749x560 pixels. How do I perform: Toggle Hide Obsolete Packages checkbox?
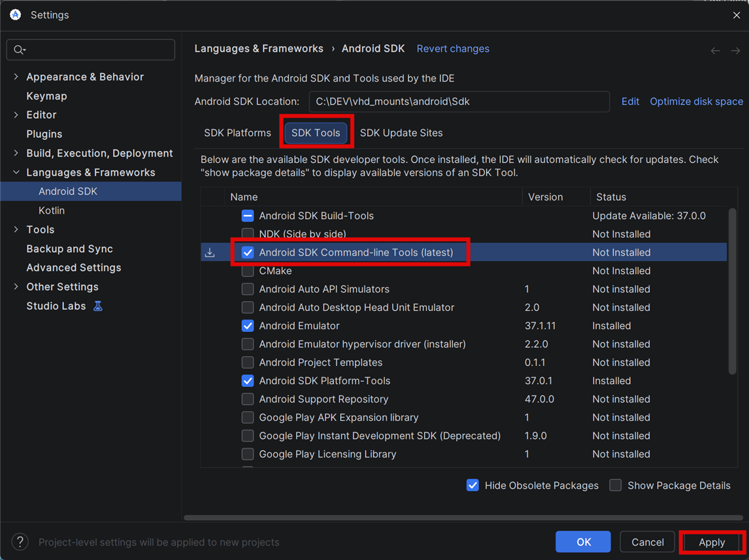473,486
